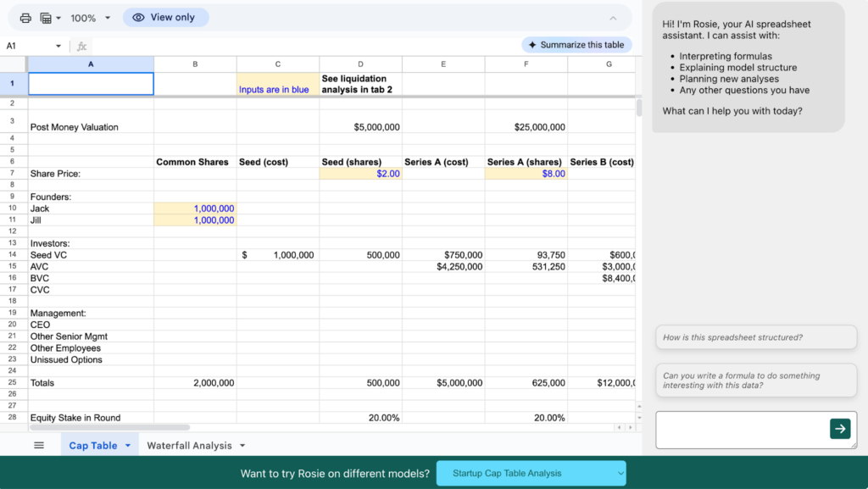Open the Cap Table tab dropdown arrow
868x489 pixels.
[x=128, y=445]
